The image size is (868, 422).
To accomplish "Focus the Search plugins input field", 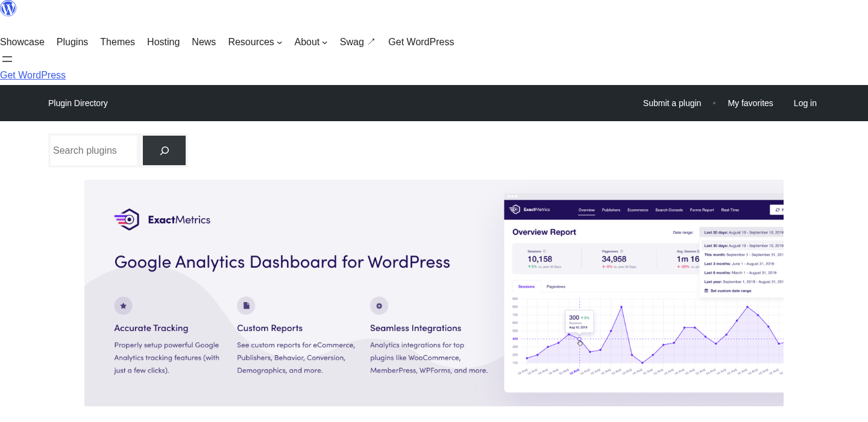I will tap(93, 151).
